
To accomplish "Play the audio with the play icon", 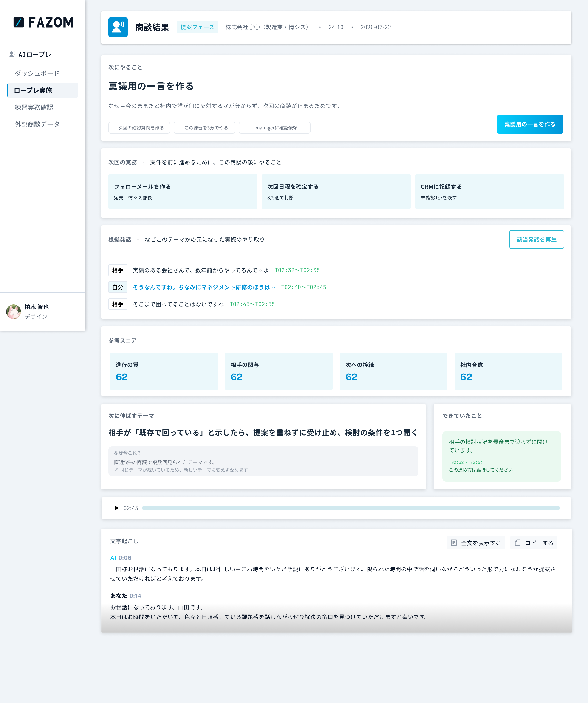I will [x=116, y=508].
